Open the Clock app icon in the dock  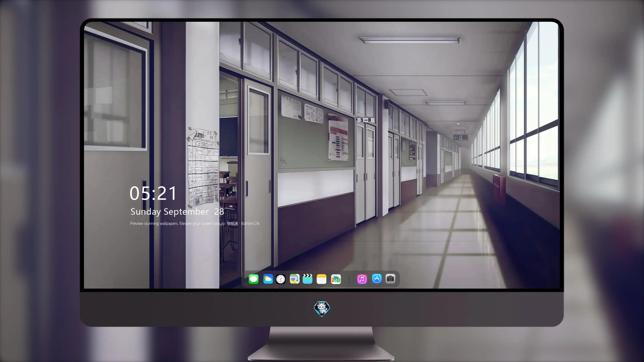(x=281, y=279)
